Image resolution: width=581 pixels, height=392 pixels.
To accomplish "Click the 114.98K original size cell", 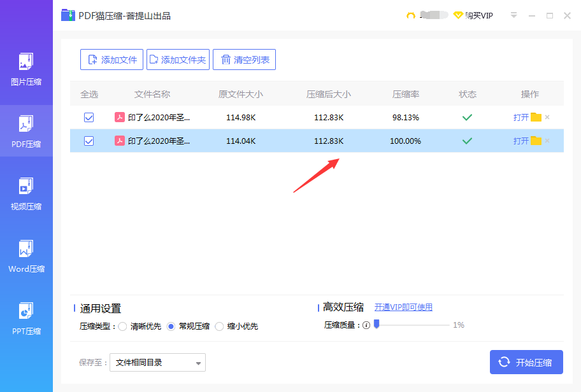I will pyautogui.click(x=241, y=118).
